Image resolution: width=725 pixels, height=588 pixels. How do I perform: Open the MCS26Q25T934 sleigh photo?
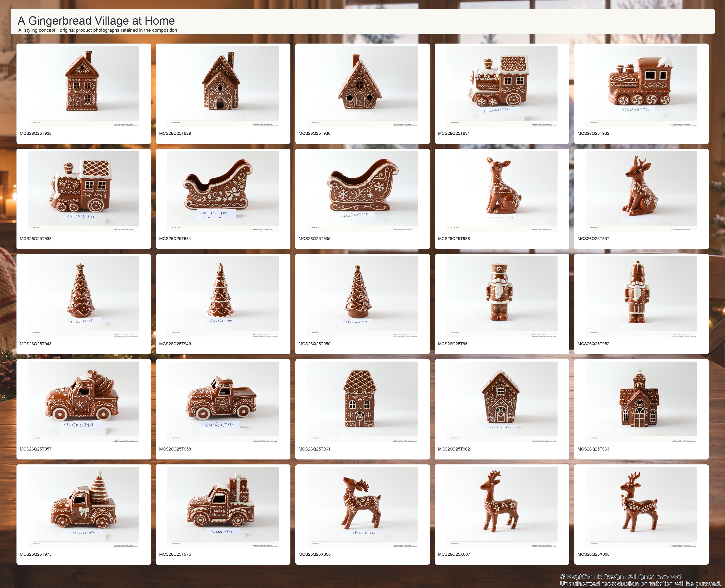point(223,192)
